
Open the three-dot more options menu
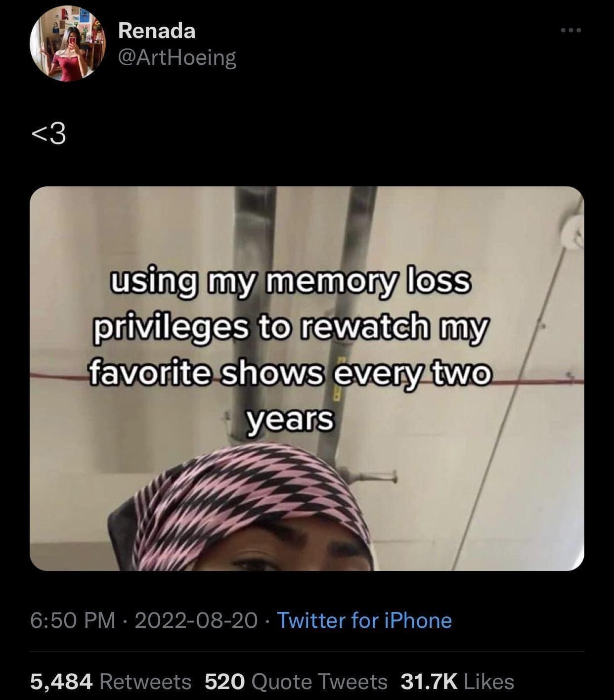pos(572,31)
